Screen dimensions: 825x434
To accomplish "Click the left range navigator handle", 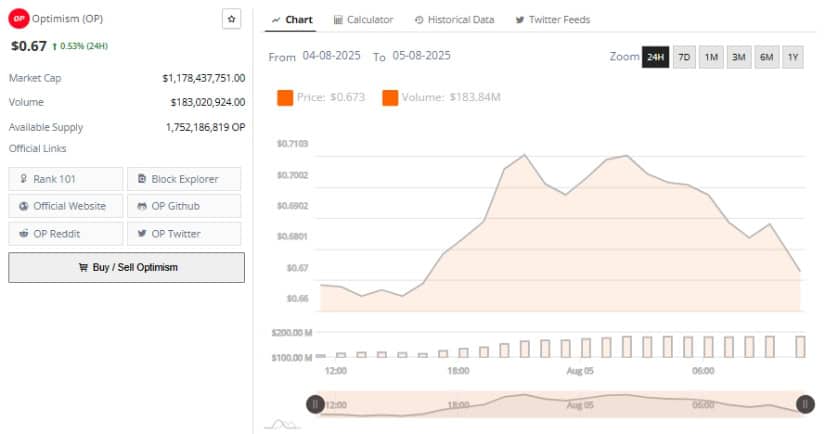I will tap(315, 405).
